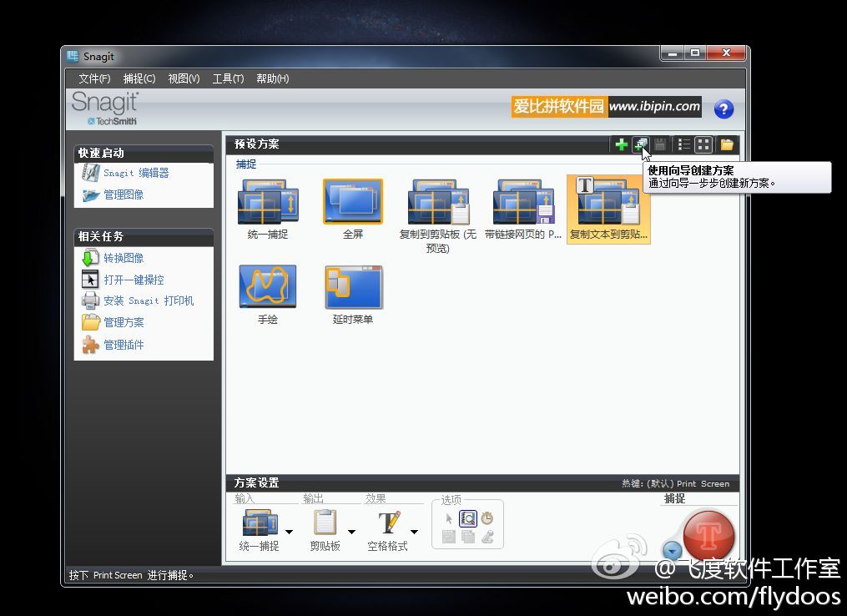847x616 pixels.
Task: Open 管理插件 task link
Action: point(124,345)
